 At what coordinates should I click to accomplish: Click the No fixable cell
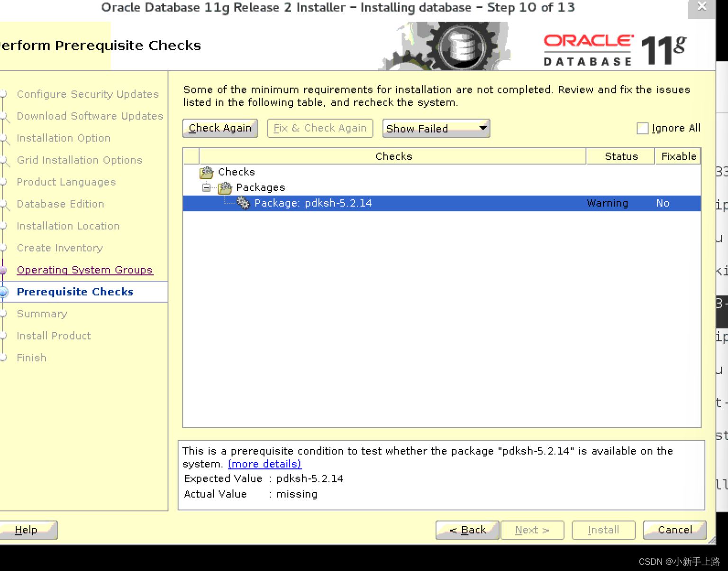tap(663, 203)
